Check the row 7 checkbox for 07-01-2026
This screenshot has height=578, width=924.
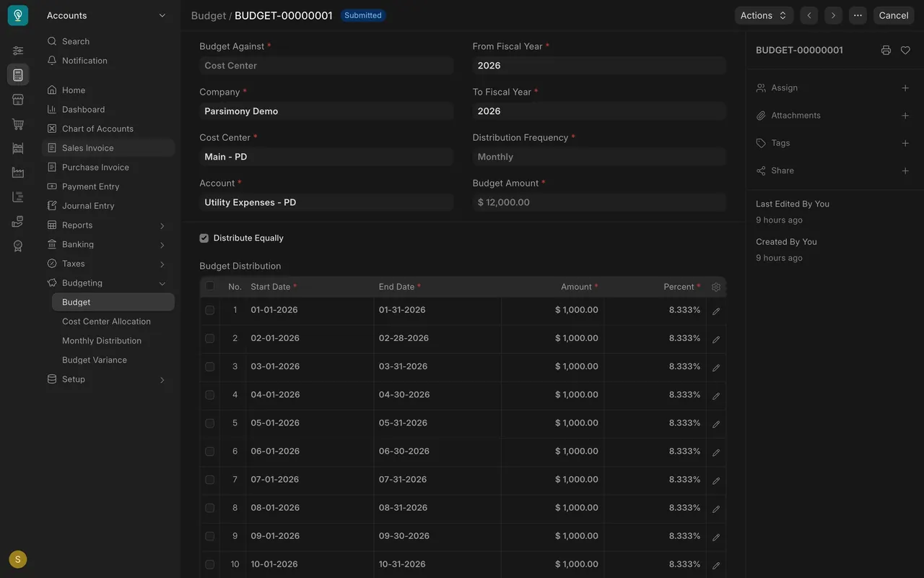[x=210, y=480]
